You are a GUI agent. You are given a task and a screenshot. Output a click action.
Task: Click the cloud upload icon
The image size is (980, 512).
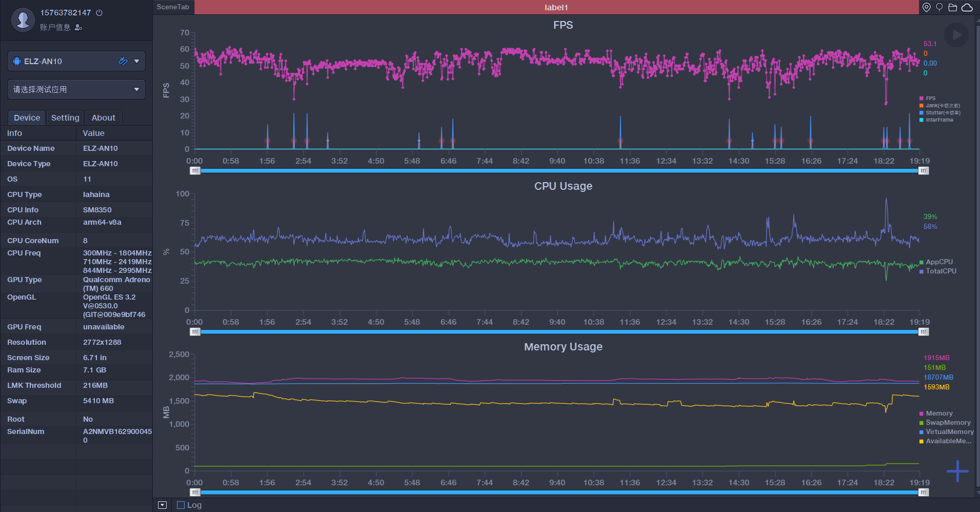(x=967, y=7)
